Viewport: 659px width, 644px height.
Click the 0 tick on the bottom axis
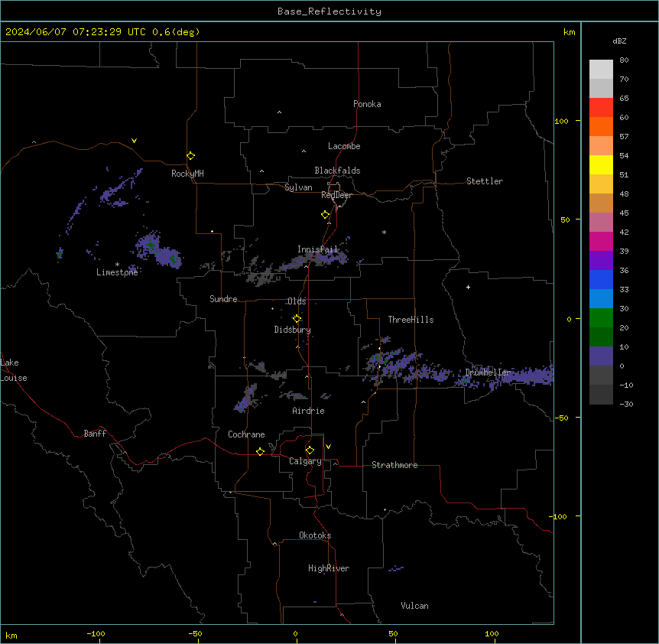pyautogui.click(x=295, y=633)
